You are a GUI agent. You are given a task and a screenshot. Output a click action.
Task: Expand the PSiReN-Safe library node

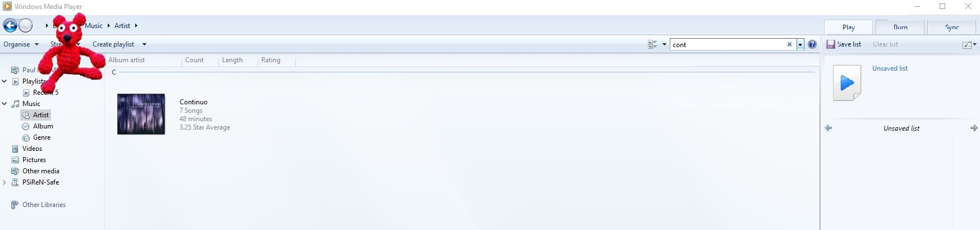pos(4,182)
